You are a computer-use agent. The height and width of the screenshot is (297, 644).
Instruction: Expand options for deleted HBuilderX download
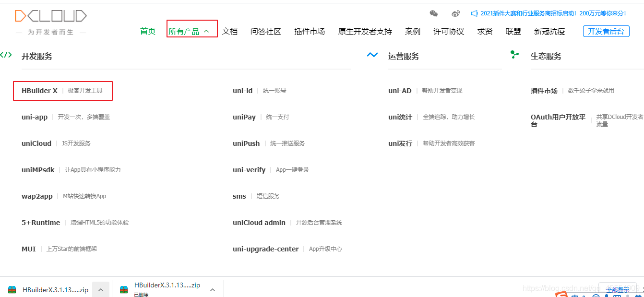click(x=213, y=290)
